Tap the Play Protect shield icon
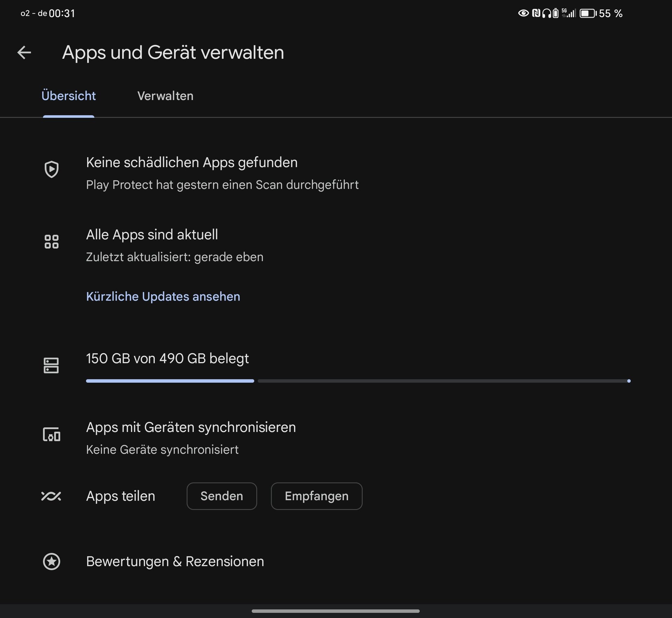Viewport: 672px width, 618px height. [51, 169]
